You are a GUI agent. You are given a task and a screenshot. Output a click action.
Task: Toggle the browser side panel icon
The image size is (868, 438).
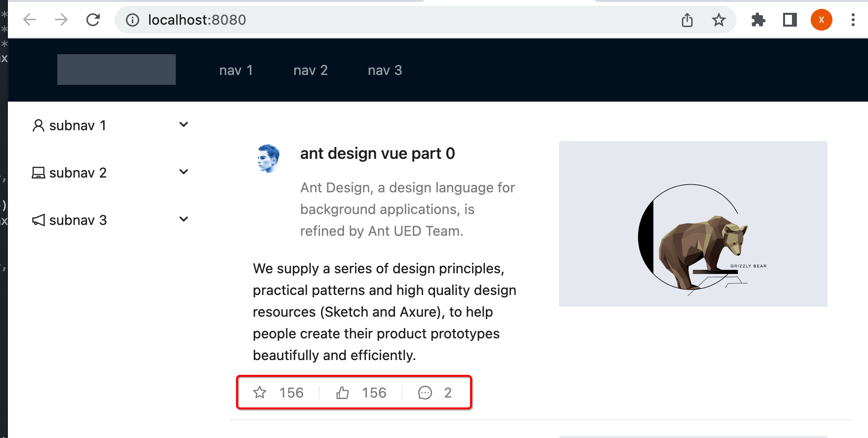tap(790, 20)
